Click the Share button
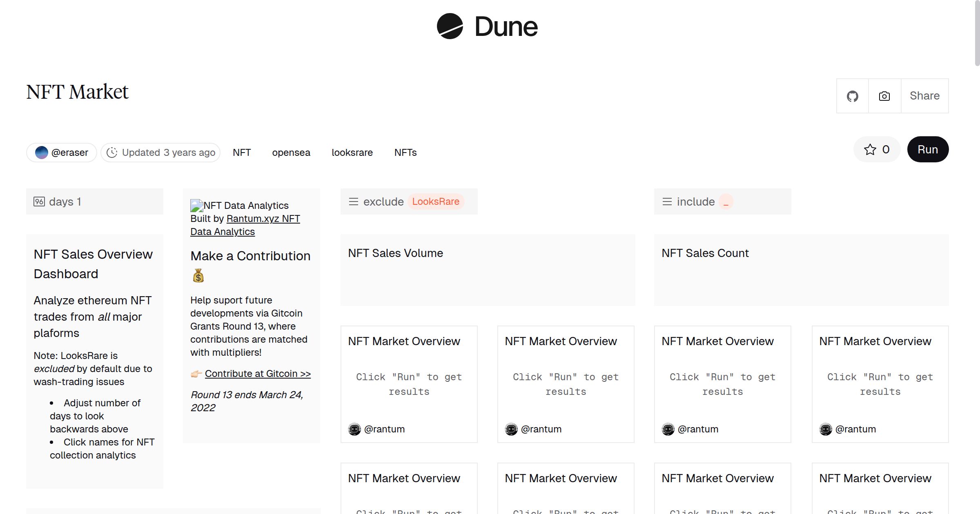980x514 pixels. tap(924, 96)
